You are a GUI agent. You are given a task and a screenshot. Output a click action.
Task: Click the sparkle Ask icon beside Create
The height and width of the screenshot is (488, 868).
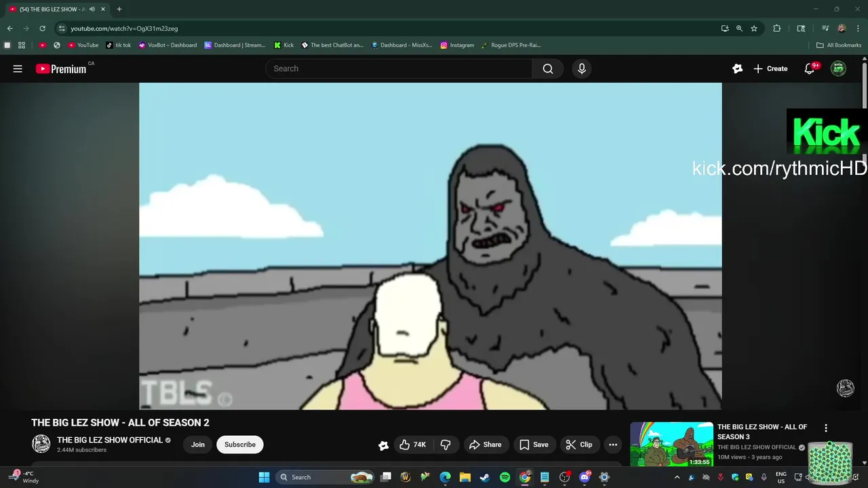click(738, 68)
